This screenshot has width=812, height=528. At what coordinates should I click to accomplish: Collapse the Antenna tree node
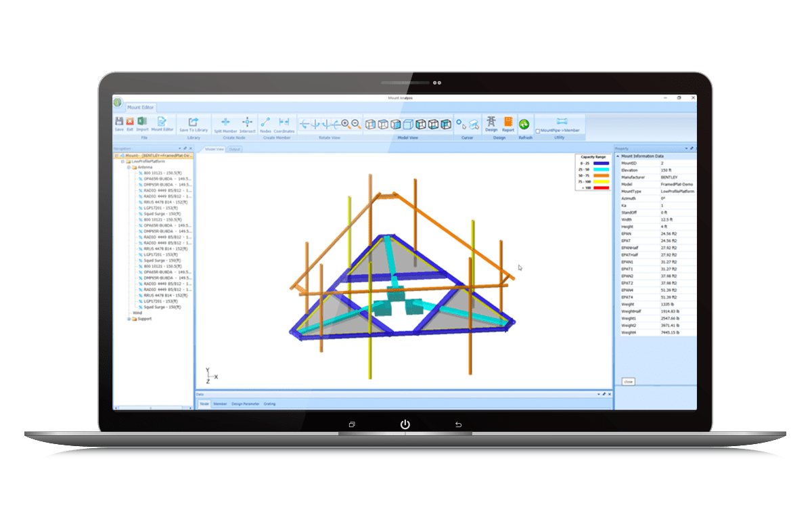point(128,169)
